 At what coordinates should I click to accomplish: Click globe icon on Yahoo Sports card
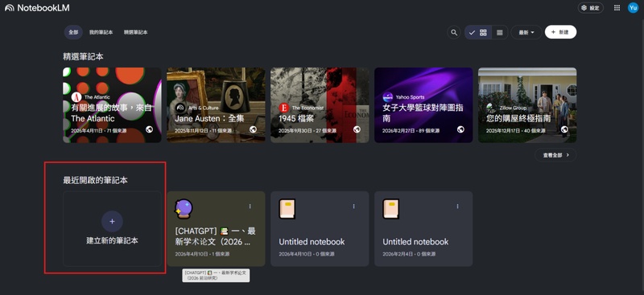[x=460, y=129]
